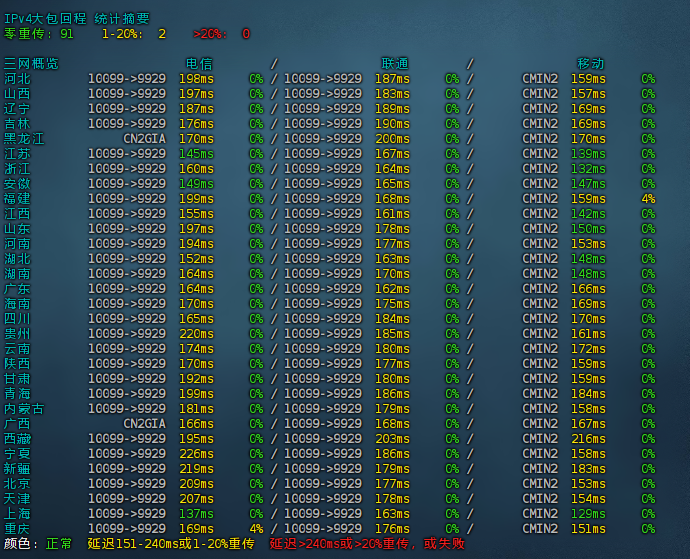This screenshot has width=690, height=559.
Task: Click 移动 latency '129ms' in 上海 row
Action: [x=588, y=514]
